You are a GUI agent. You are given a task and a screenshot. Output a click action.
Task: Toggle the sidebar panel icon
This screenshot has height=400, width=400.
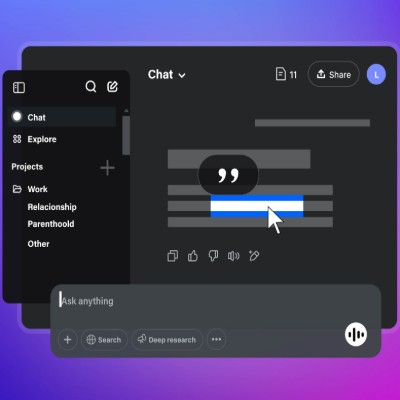(19, 88)
